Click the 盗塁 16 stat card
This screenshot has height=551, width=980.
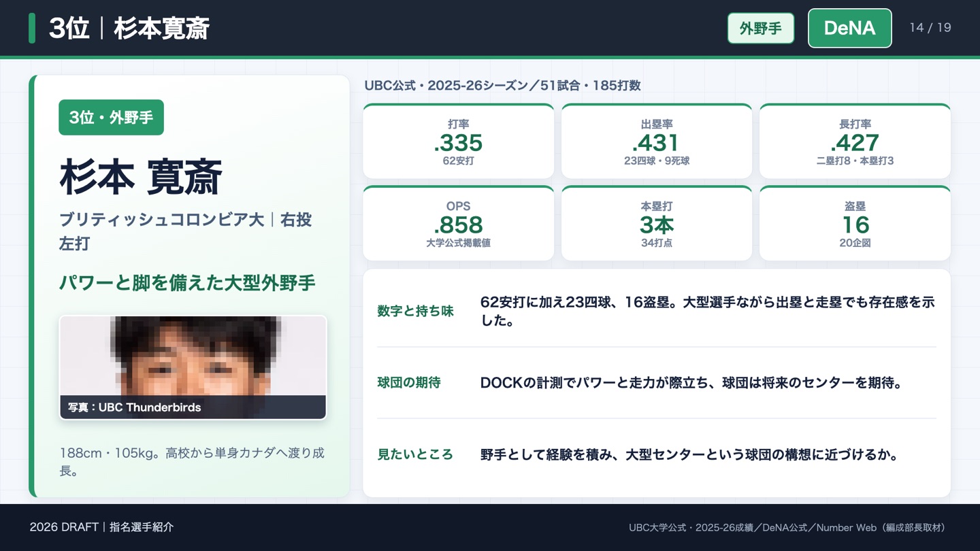pos(855,223)
